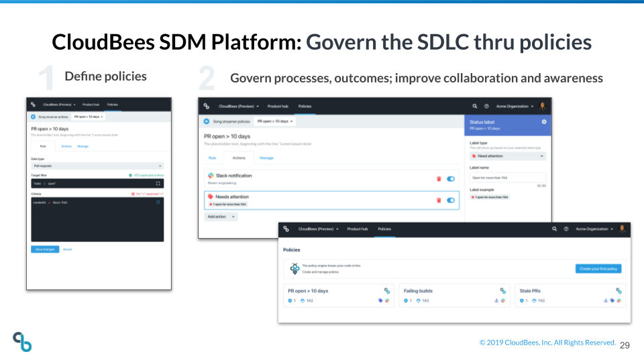Screen dimensions: 644x362
Task: Open Product hub in the Policies list window
Action: pyautogui.click(x=358, y=229)
